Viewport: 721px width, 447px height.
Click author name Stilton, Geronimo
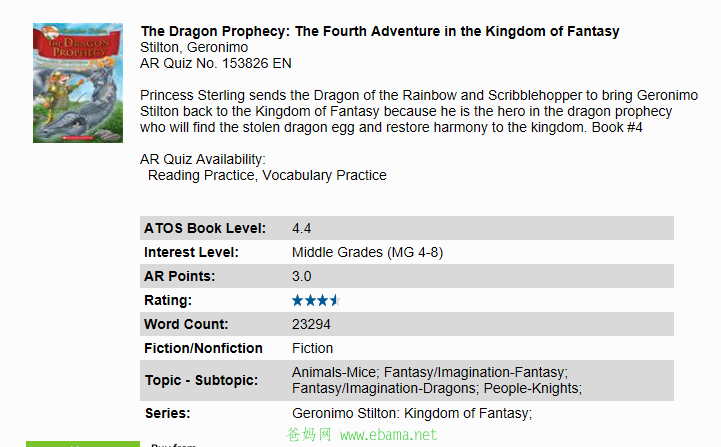click(x=194, y=47)
